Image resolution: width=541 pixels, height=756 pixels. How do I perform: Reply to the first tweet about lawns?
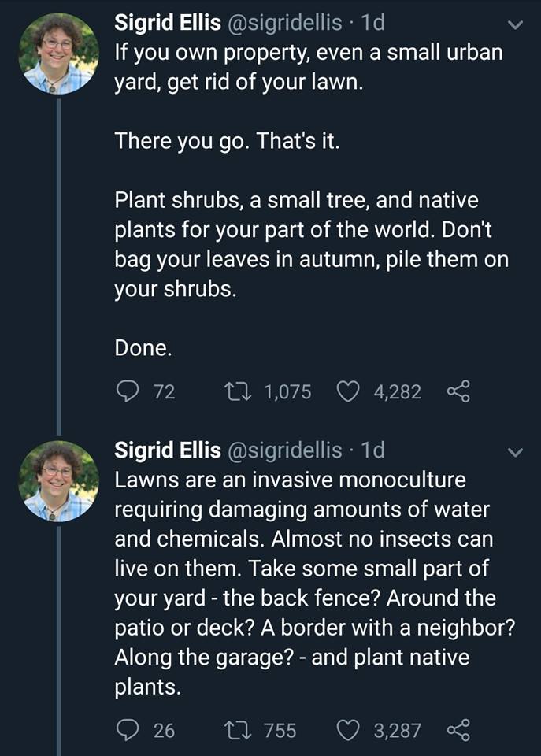127,391
